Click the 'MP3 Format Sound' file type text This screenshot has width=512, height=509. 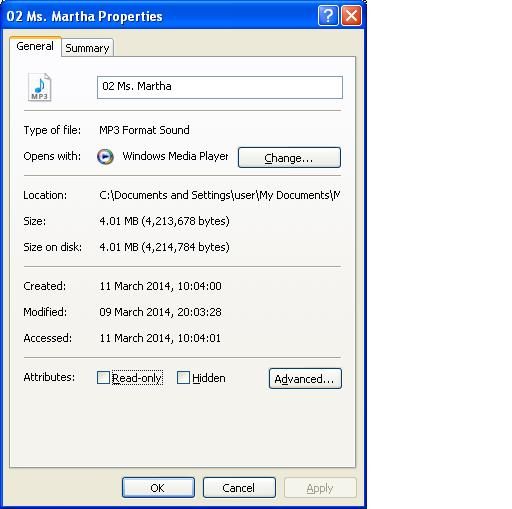coord(144,130)
